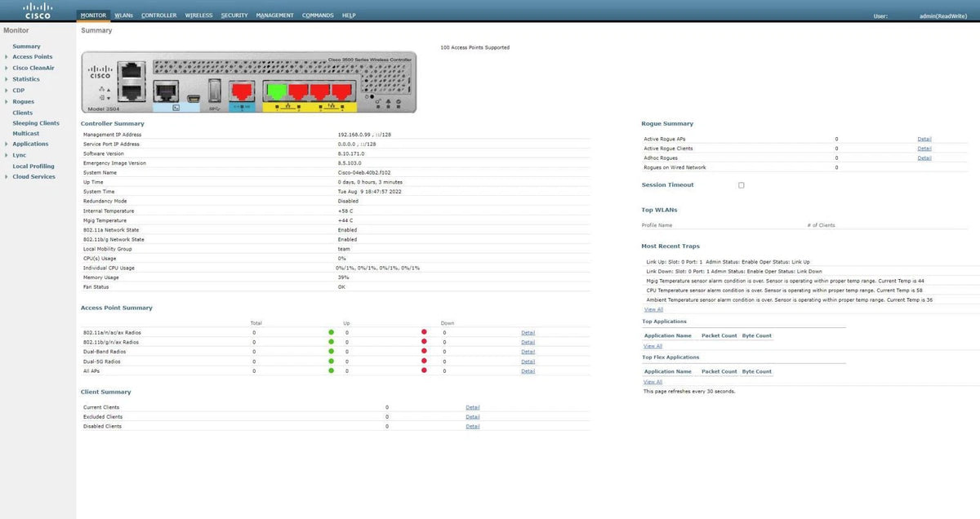Open the WIRELESS menu
The image size is (980, 519).
point(198,15)
